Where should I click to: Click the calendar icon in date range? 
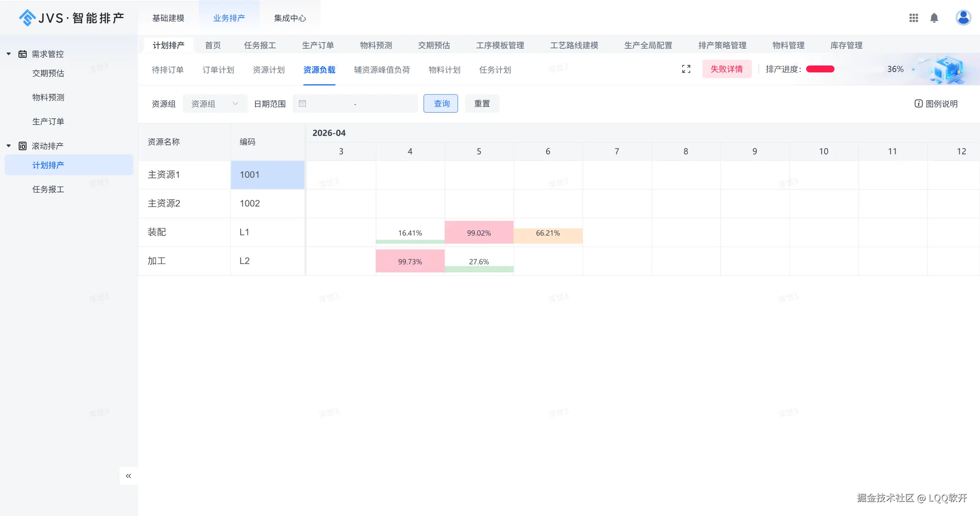click(x=302, y=103)
